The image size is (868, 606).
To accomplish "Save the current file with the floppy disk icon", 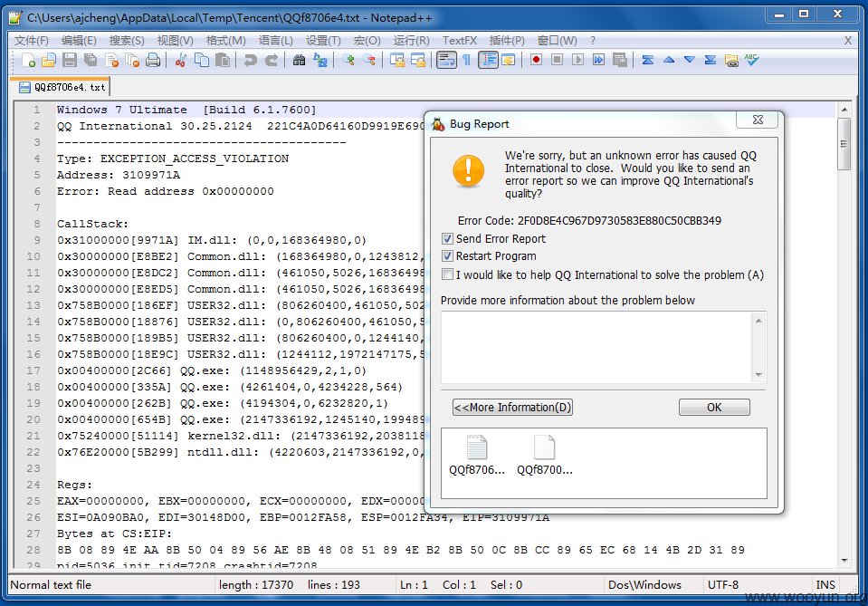I will [70, 60].
